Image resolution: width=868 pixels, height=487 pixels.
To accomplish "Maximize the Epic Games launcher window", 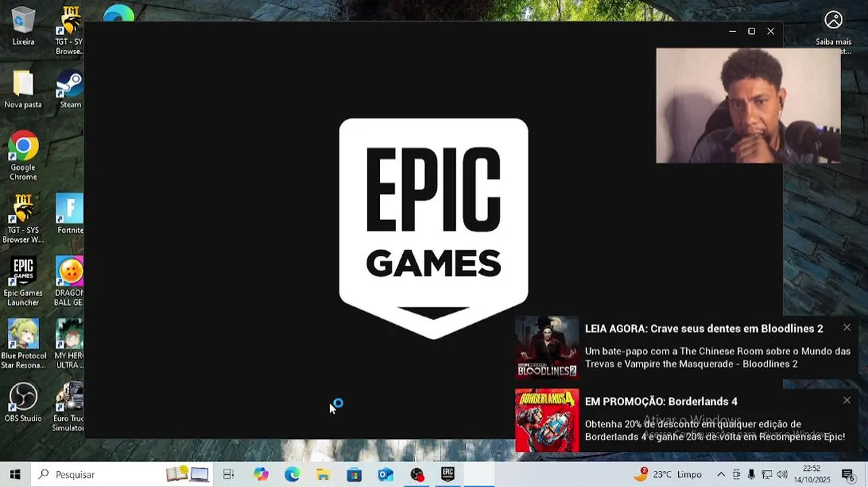I will click(751, 31).
